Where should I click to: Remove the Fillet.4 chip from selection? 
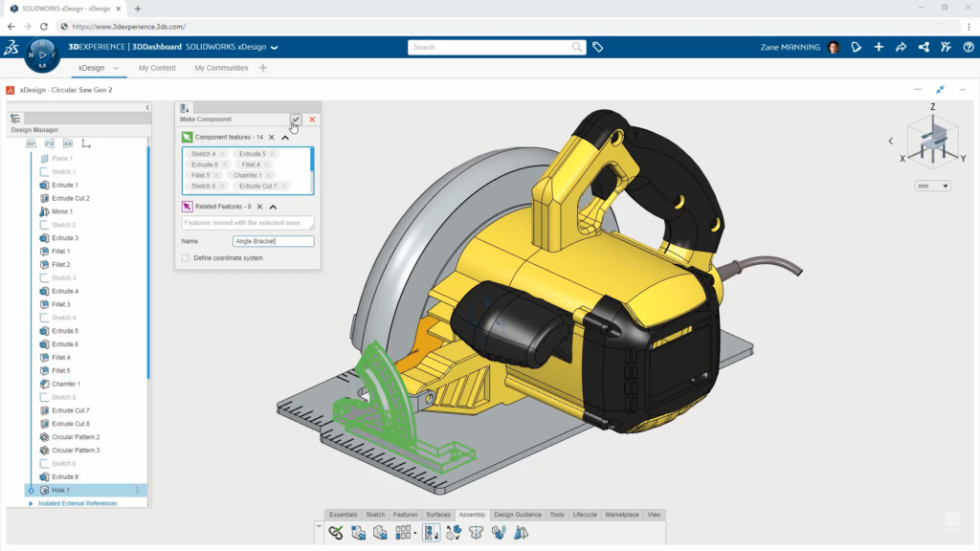[x=266, y=165]
